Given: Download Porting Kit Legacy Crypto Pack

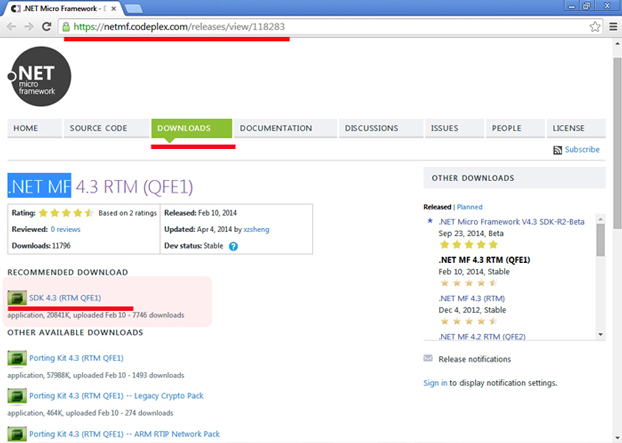Looking at the screenshot, I should click(x=116, y=396).
